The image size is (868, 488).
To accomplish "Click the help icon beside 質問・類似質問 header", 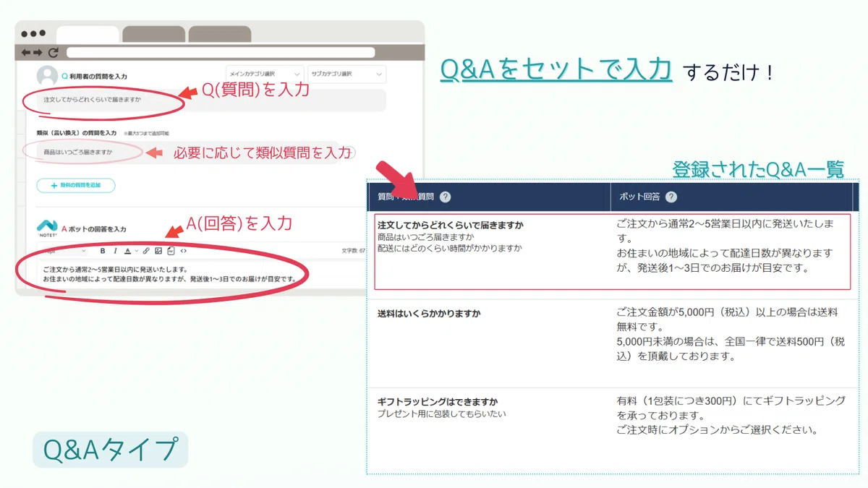I will pyautogui.click(x=445, y=197).
